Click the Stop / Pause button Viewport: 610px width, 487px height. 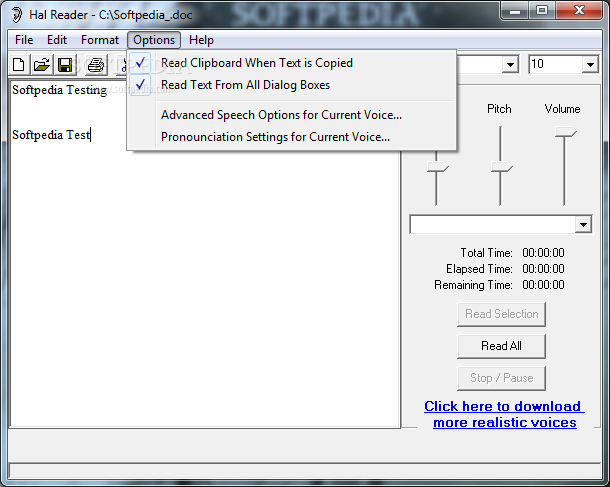(x=501, y=378)
